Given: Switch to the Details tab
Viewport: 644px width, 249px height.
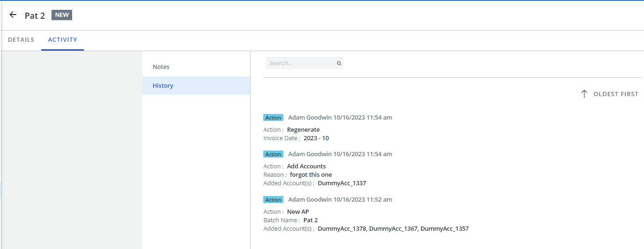Looking at the screenshot, I should (x=21, y=40).
